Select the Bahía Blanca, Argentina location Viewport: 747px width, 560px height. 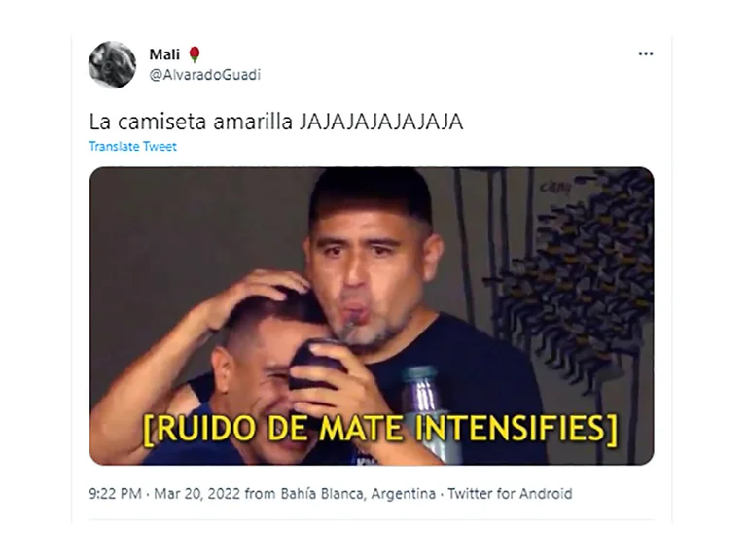[x=358, y=493]
